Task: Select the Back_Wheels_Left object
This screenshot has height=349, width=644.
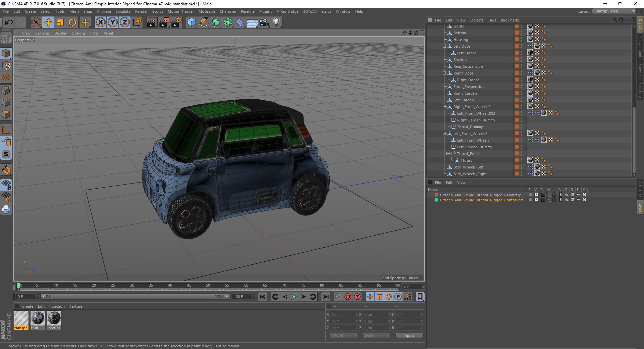Action: [468, 167]
